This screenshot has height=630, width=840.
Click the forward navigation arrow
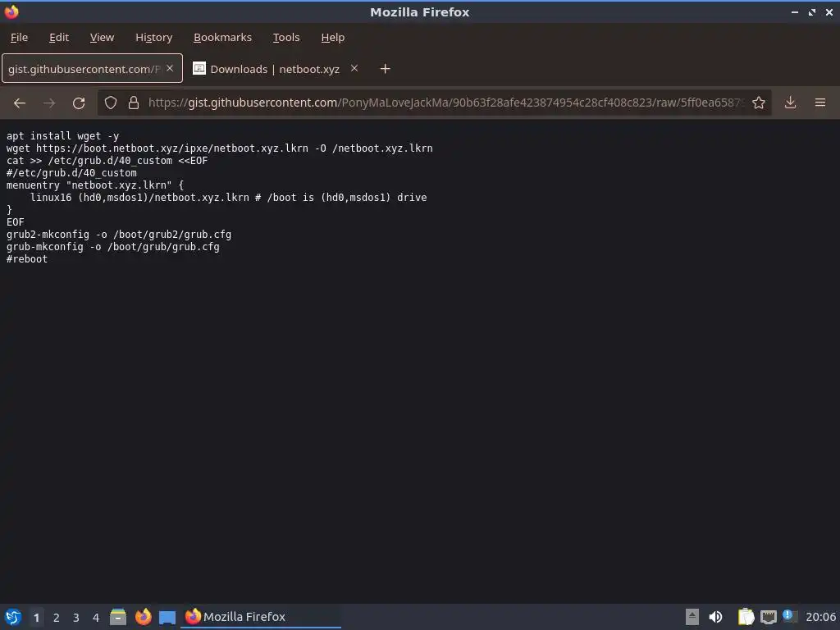point(49,103)
